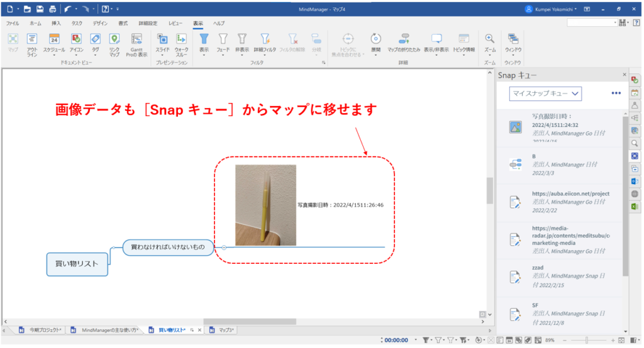Select snap queue item B

559,165
